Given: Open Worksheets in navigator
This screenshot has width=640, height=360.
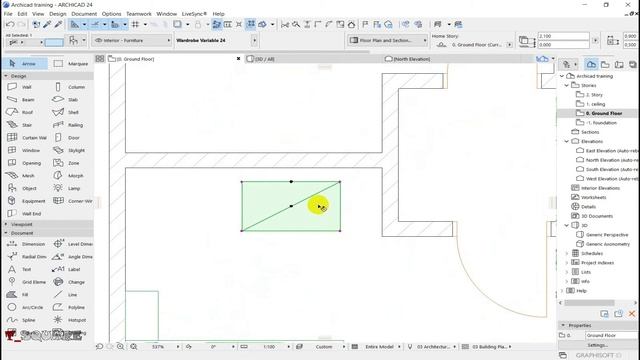Looking at the screenshot, I should coord(593,198).
